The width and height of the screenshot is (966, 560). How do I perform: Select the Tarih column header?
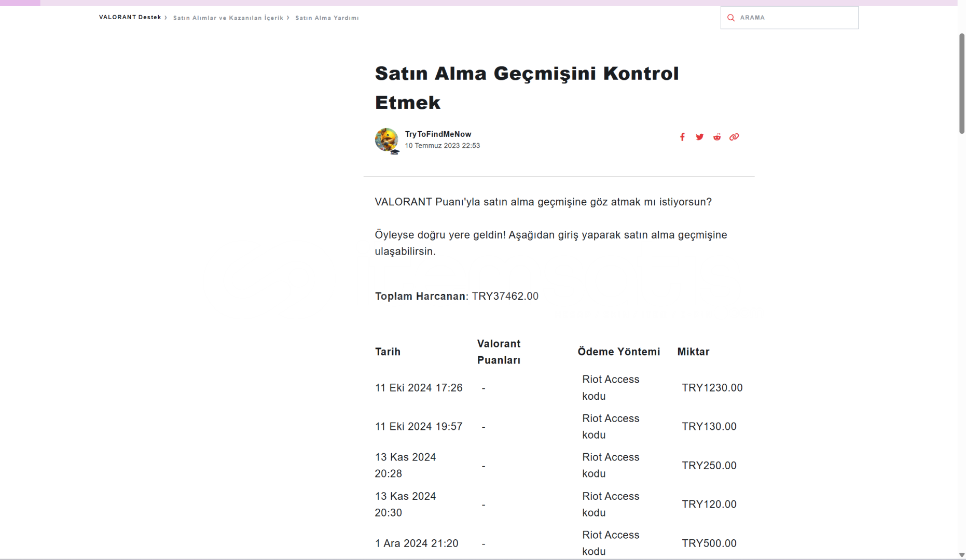388,352
